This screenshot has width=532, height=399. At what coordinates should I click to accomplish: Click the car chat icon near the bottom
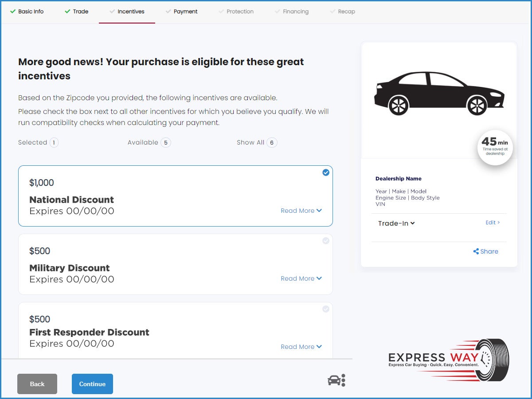tap(336, 380)
